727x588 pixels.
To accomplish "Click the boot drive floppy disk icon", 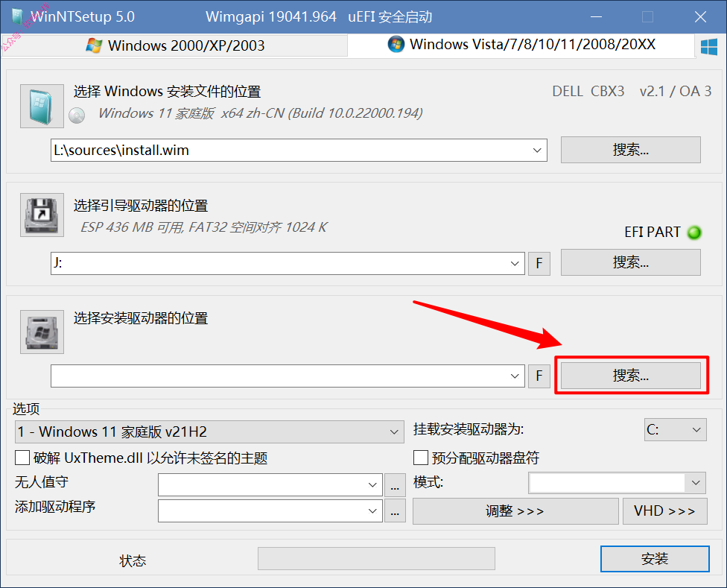I will (x=42, y=215).
